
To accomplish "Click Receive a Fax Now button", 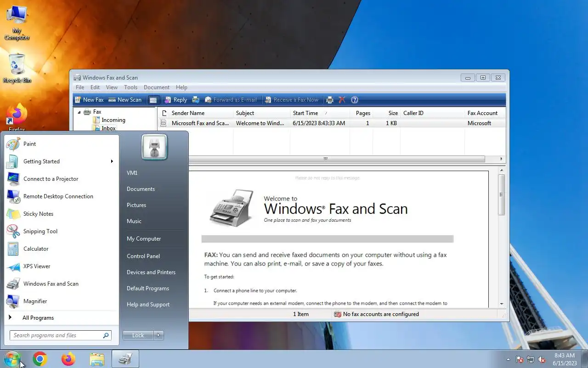I will [292, 100].
